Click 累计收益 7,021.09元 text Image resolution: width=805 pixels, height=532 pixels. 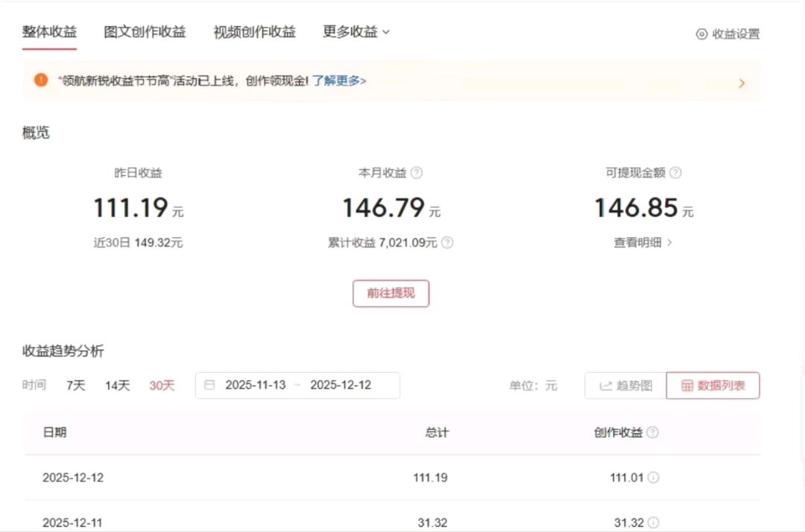click(382, 243)
